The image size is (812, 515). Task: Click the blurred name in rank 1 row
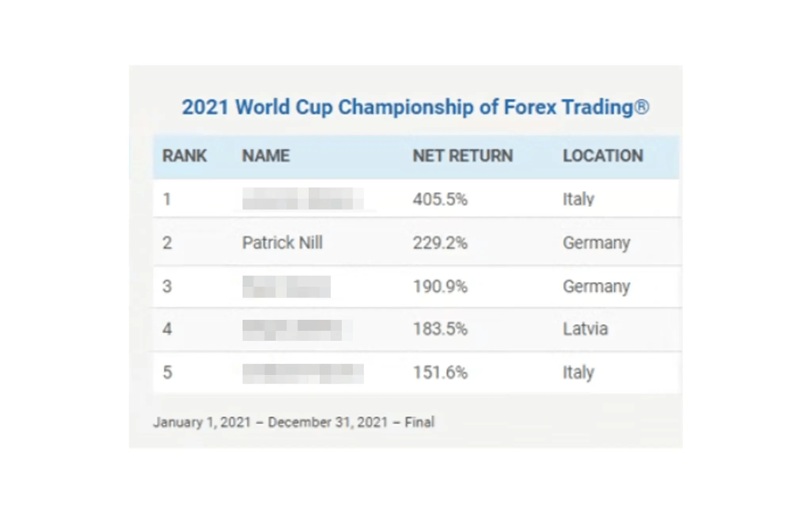303,199
